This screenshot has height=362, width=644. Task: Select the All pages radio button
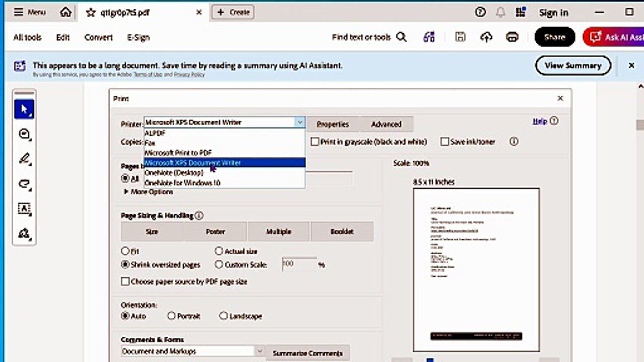click(125, 178)
